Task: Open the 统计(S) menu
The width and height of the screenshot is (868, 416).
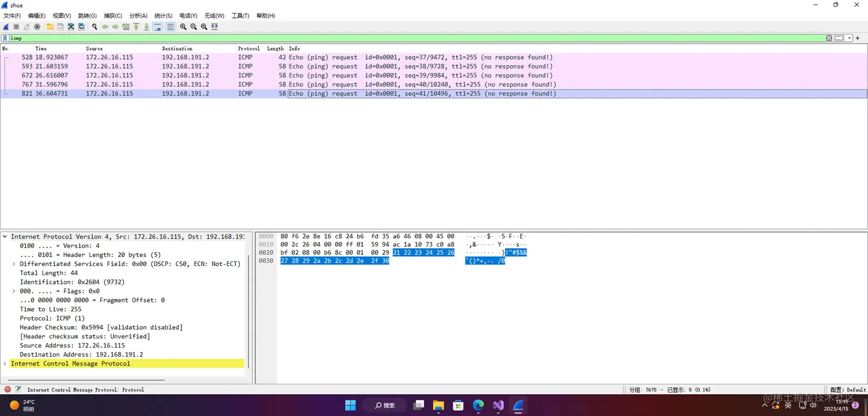Action: (163, 16)
